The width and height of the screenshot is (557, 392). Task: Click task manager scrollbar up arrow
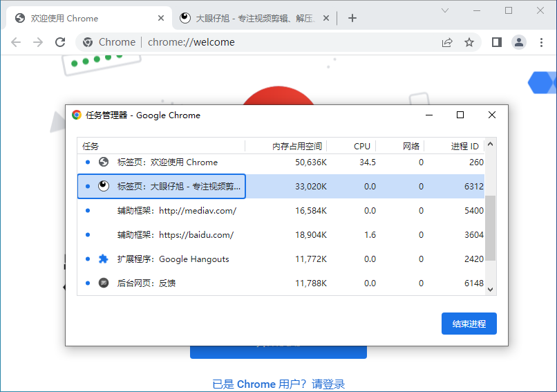490,144
